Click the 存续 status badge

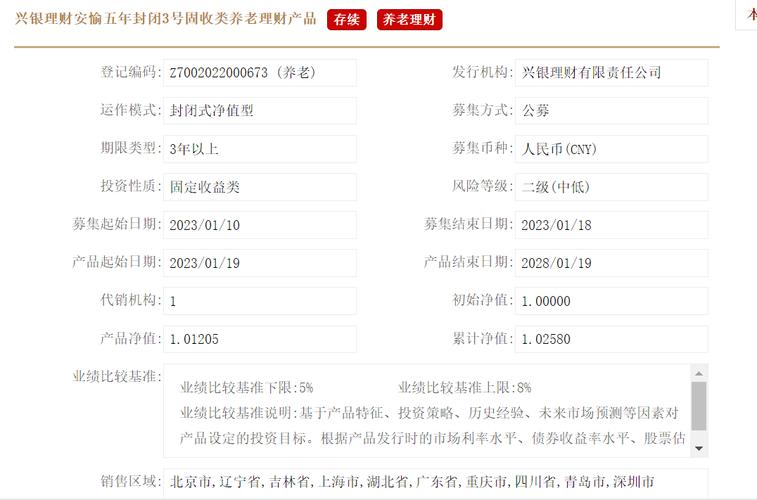(346, 20)
